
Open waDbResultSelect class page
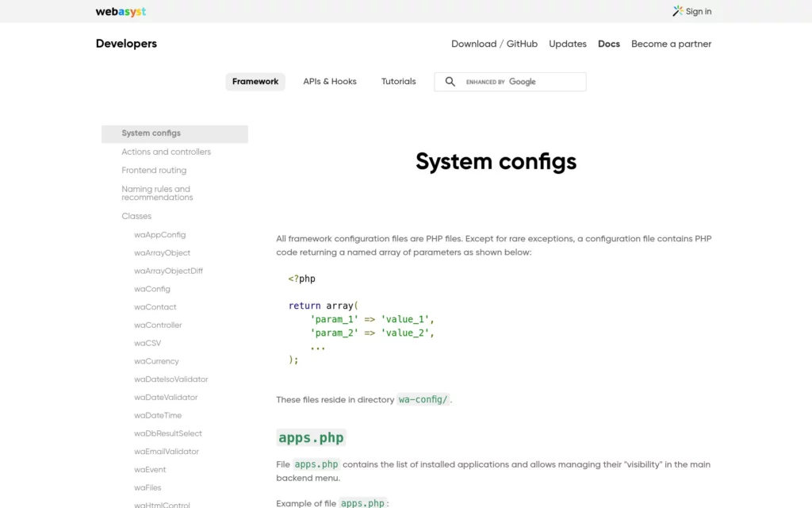(168, 434)
